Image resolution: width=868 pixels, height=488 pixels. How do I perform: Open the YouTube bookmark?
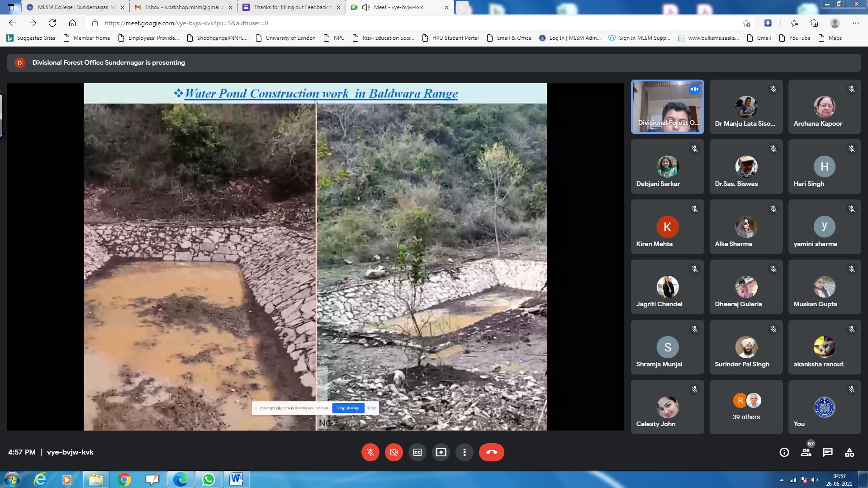(794, 38)
